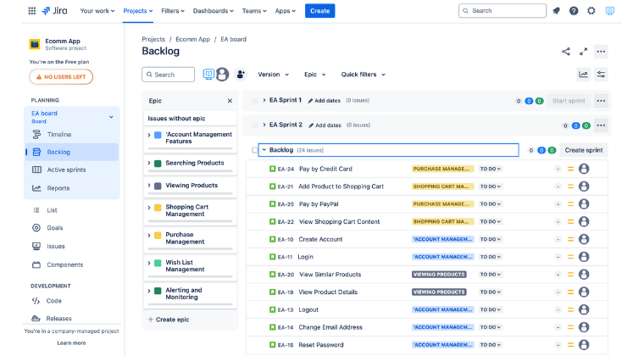Open profile avatar in top-right corner
The width and height of the screenshot is (644, 356).
point(610,11)
